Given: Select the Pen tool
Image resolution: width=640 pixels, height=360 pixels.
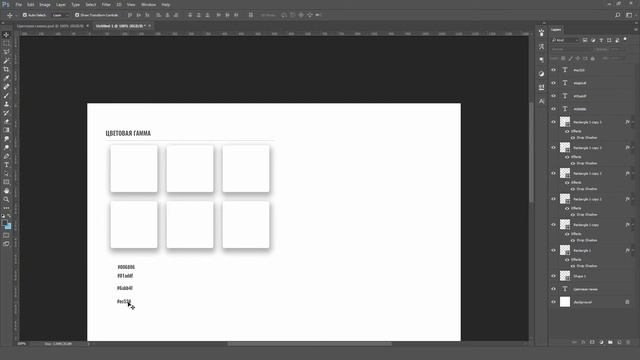Looking at the screenshot, I should [x=6, y=156].
